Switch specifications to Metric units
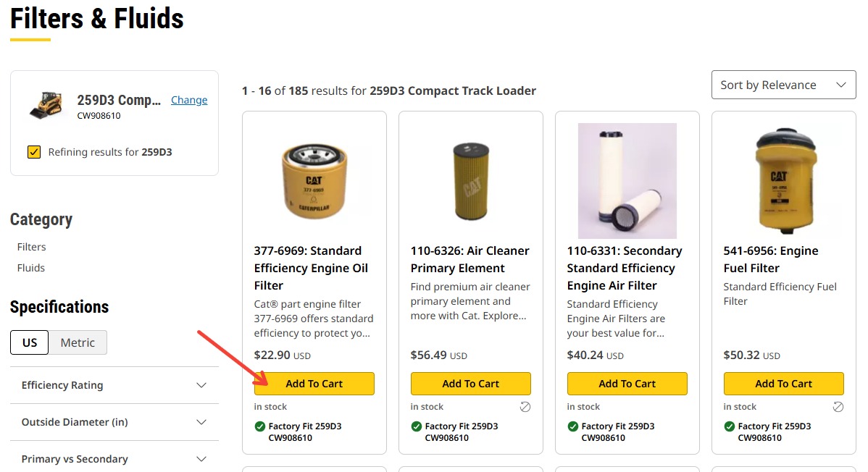The height and width of the screenshot is (472, 868). pos(78,342)
